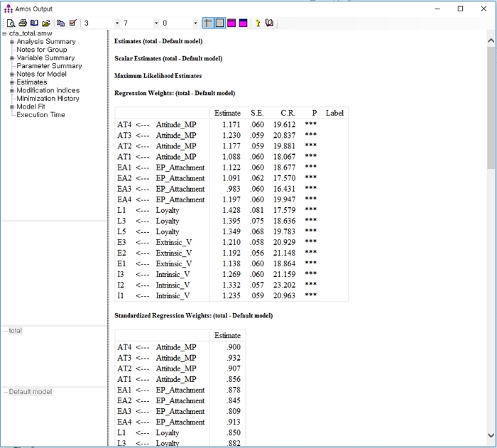Open the column spacing dropdown showing 7
497x448 pixels.
pyautogui.click(x=156, y=23)
